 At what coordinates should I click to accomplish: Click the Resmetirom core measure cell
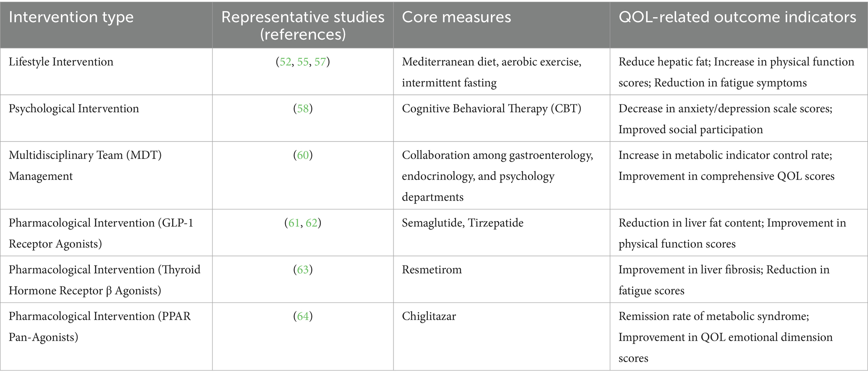pyautogui.click(x=432, y=269)
